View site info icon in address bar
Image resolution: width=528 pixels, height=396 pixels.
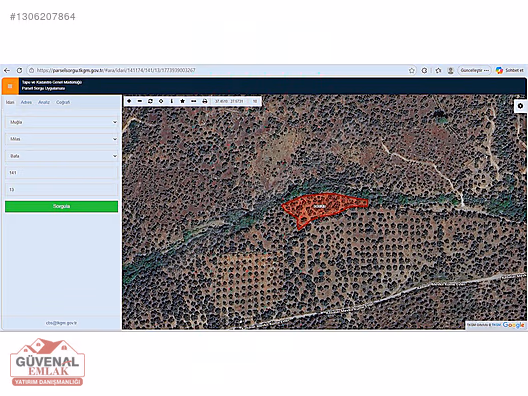pos(31,70)
